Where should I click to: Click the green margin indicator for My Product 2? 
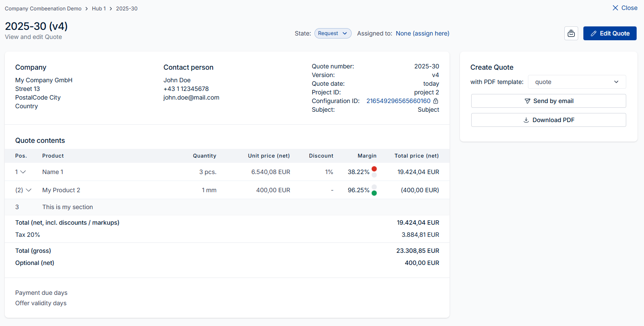click(x=374, y=193)
